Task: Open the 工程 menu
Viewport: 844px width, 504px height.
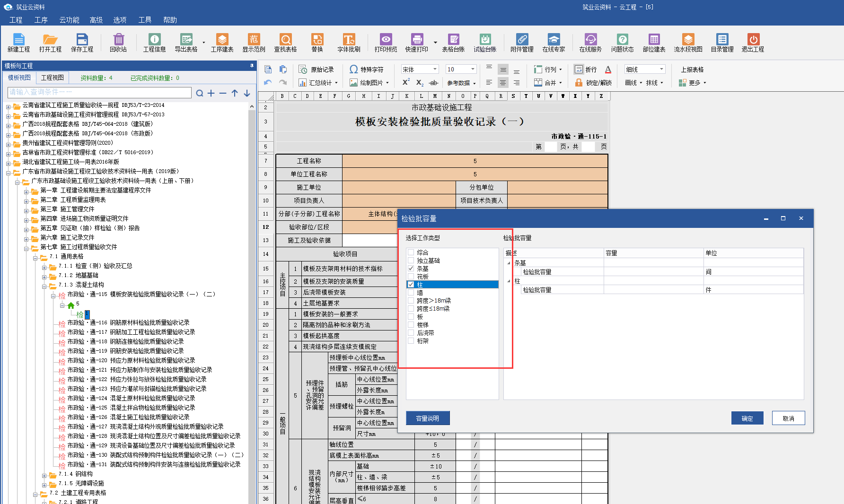Action: (16, 20)
